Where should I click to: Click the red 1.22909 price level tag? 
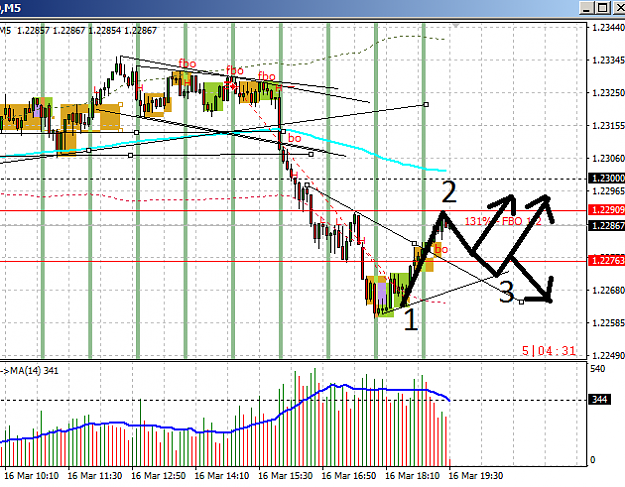point(607,210)
